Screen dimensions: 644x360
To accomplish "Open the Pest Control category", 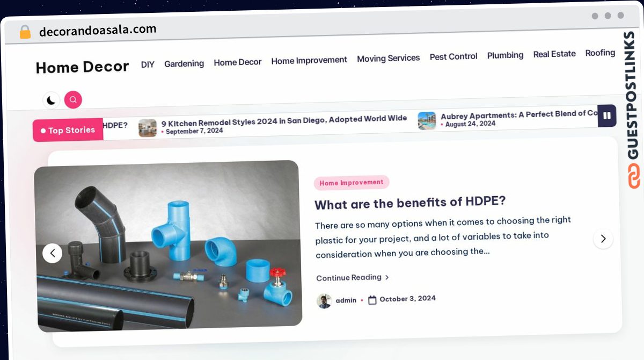I will coord(453,56).
